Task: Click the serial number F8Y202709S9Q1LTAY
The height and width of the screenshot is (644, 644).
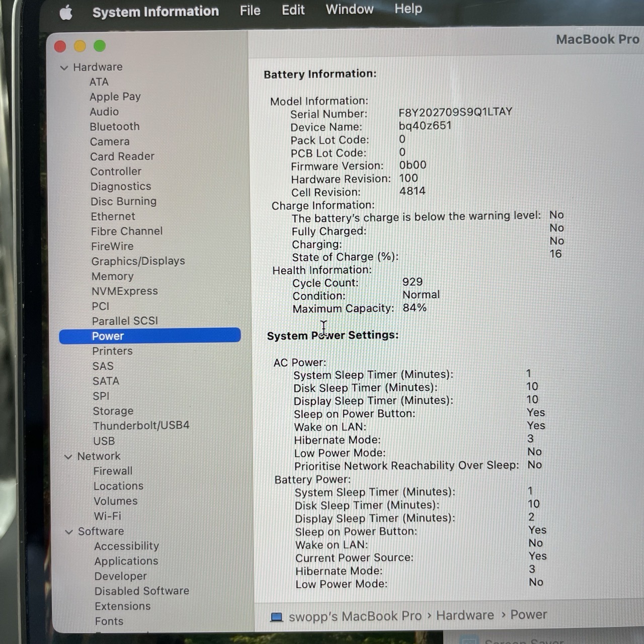Action: 455,112
